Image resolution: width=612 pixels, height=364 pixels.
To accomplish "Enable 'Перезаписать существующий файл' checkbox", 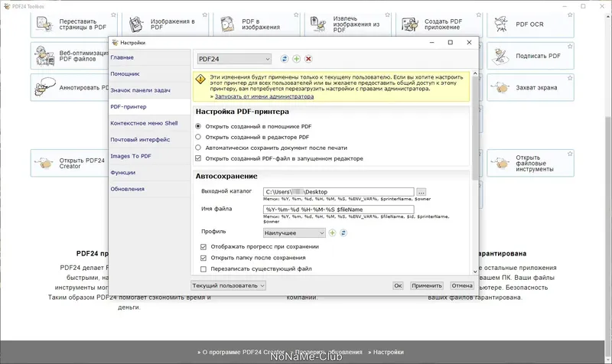I will 203,269.
